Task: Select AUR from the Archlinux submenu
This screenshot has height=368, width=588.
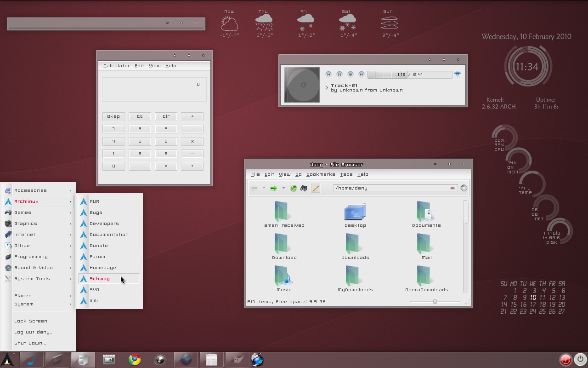Action: (109, 201)
